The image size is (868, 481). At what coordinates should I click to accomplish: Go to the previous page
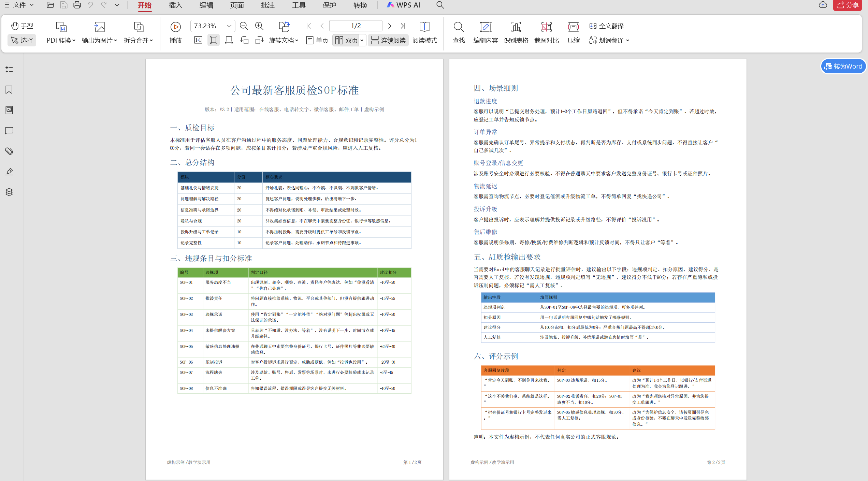tap(322, 26)
